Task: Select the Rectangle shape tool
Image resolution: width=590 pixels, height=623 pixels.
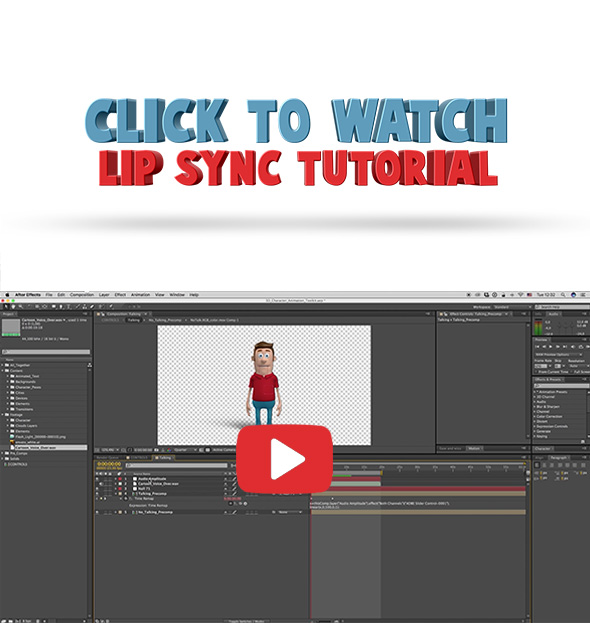Action: pos(54,307)
